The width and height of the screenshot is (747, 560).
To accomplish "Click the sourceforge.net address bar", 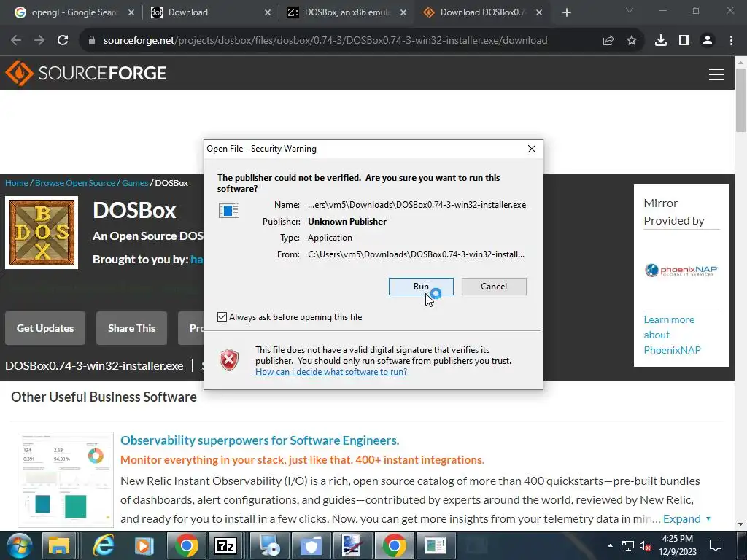I will 325,41.
